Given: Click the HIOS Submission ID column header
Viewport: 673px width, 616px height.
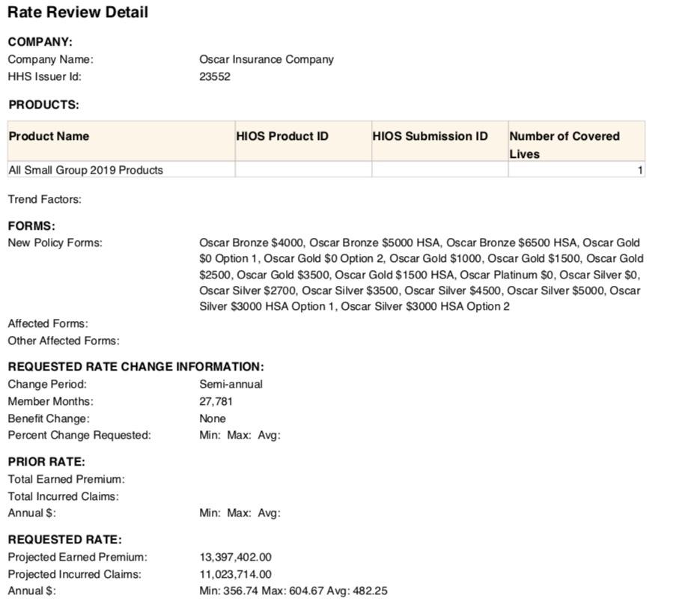Looking at the screenshot, I should click(x=430, y=136).
